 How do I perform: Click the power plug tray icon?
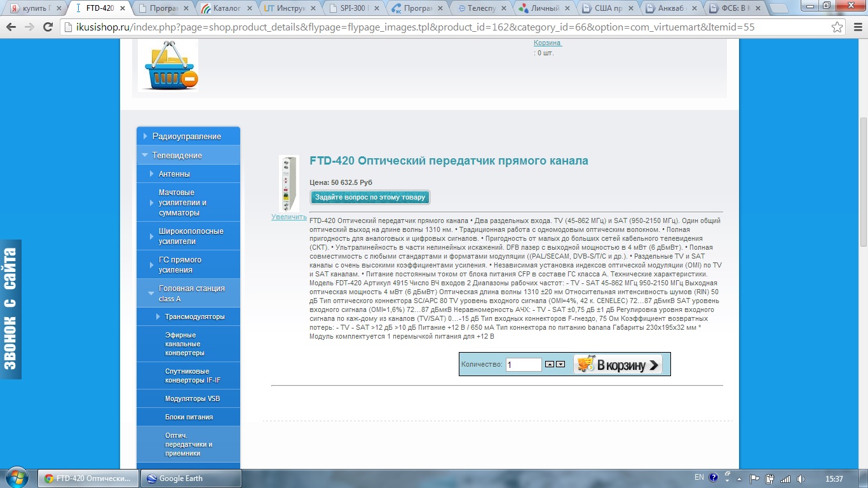(770, 478)
